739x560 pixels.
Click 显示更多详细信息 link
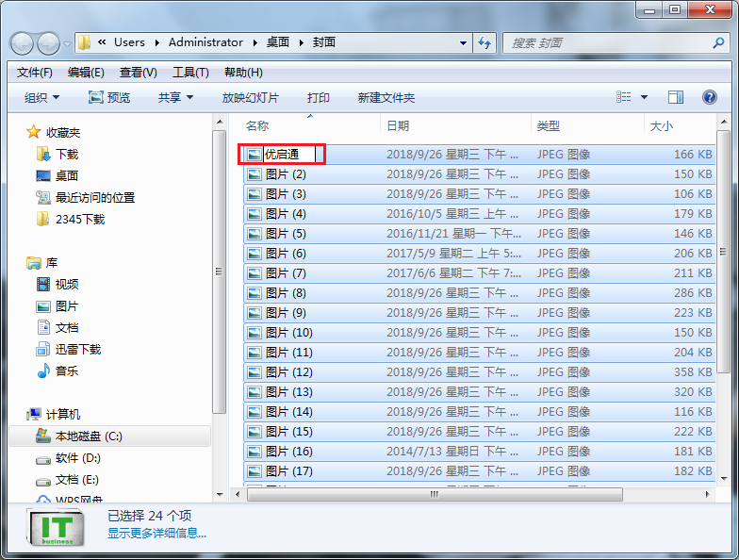tap(156, 533)
